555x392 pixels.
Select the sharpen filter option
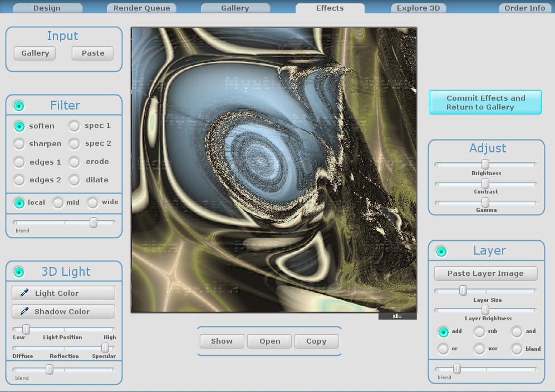coord(19,144)
